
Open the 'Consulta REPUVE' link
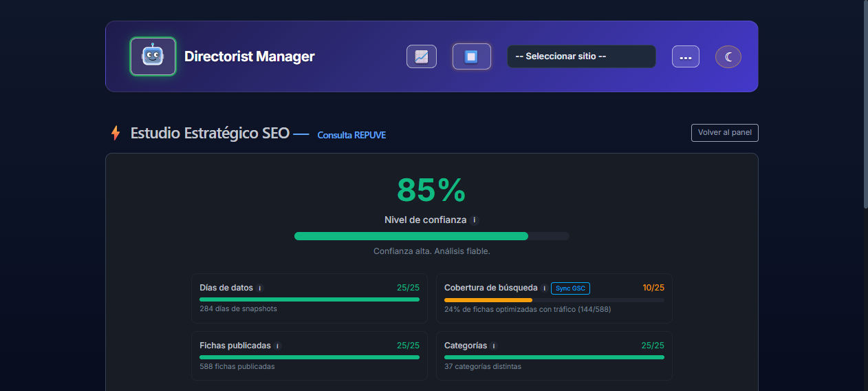[351, 135]
